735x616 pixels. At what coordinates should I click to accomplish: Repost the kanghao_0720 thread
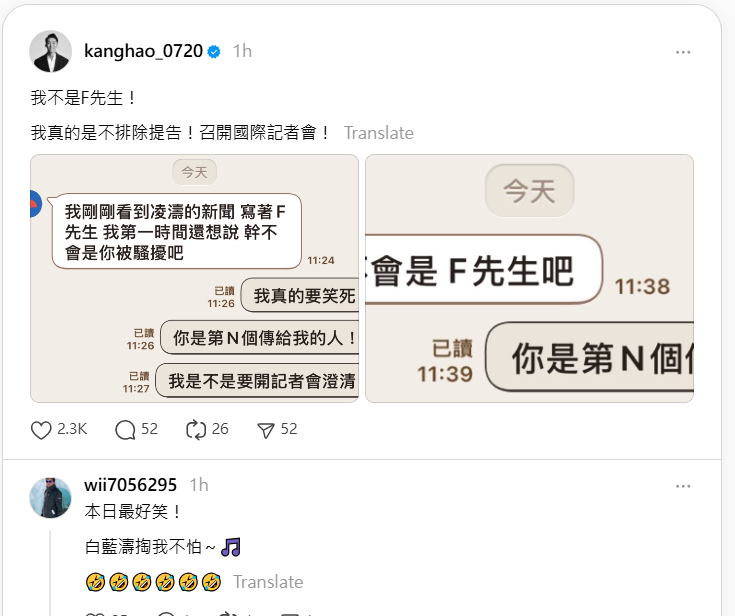point(196,430)
